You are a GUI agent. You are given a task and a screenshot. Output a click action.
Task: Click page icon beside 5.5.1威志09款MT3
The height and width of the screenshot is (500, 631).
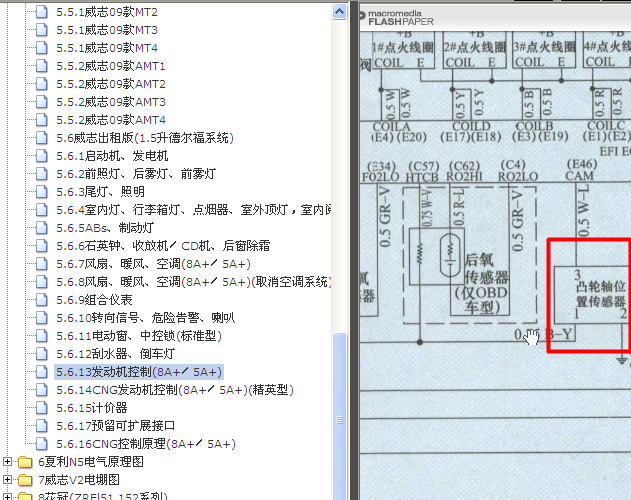[41, 30]
